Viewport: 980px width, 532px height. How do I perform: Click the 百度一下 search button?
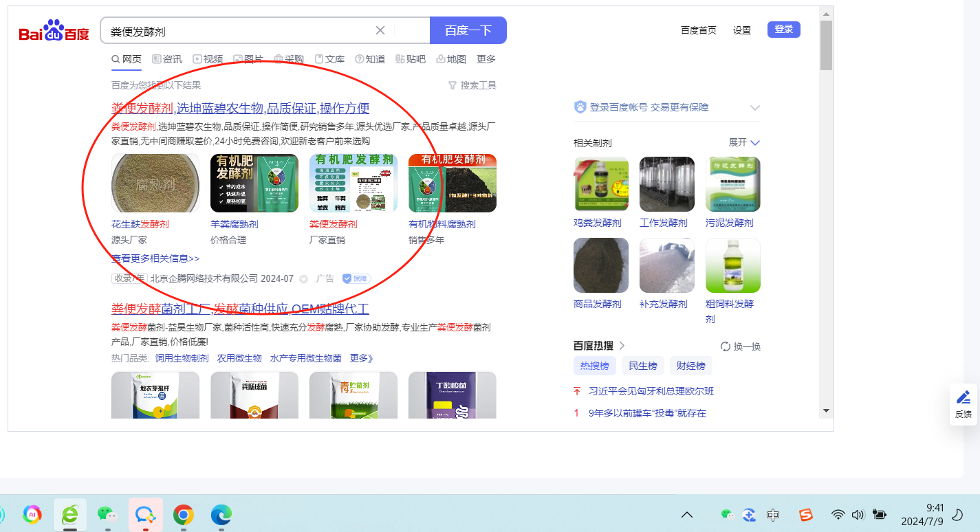468,30
